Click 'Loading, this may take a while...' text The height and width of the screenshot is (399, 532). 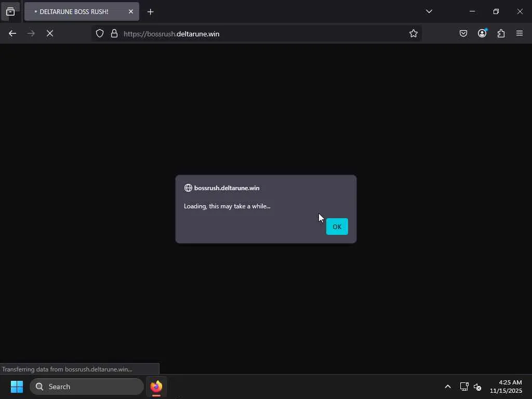coord(227,206)
